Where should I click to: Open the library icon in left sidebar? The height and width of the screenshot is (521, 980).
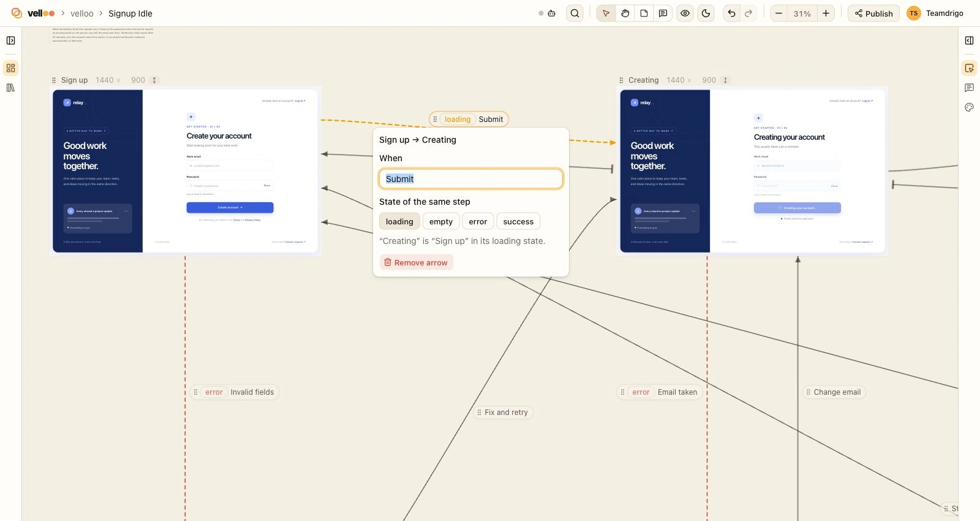click(x=10, y=88)
